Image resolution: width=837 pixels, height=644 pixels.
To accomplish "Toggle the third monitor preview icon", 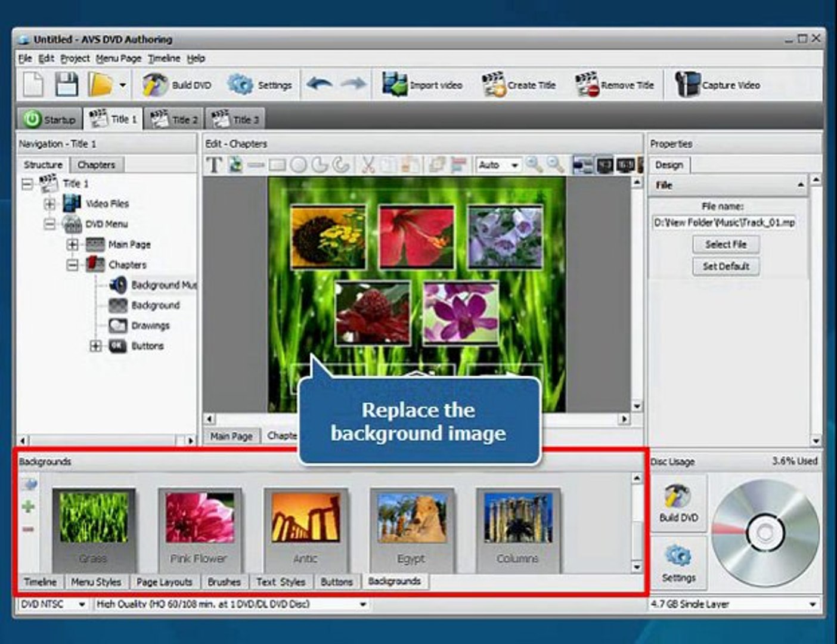I will pyautogui.click(x=625, y=165).
